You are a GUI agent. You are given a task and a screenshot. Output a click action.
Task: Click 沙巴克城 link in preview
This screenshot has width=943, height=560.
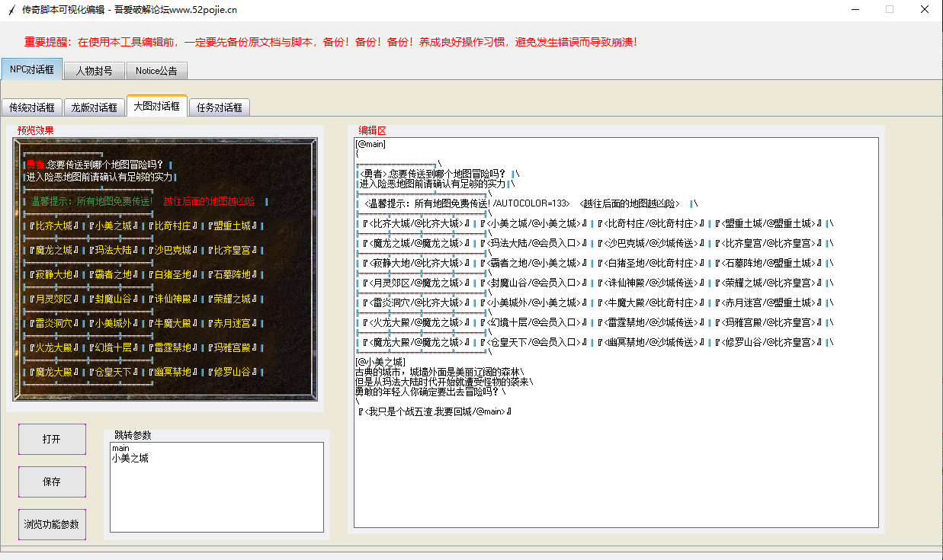tap(173, 250)
